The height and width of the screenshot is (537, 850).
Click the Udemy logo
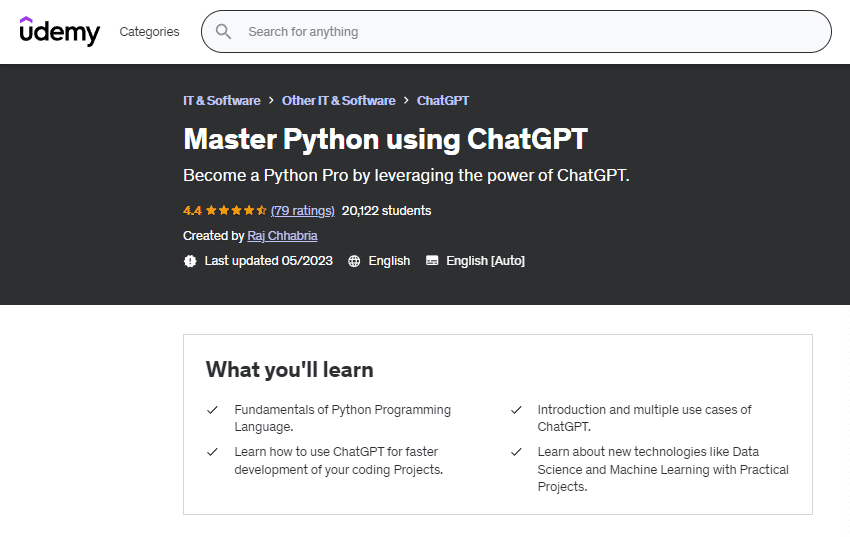(60, 31)
